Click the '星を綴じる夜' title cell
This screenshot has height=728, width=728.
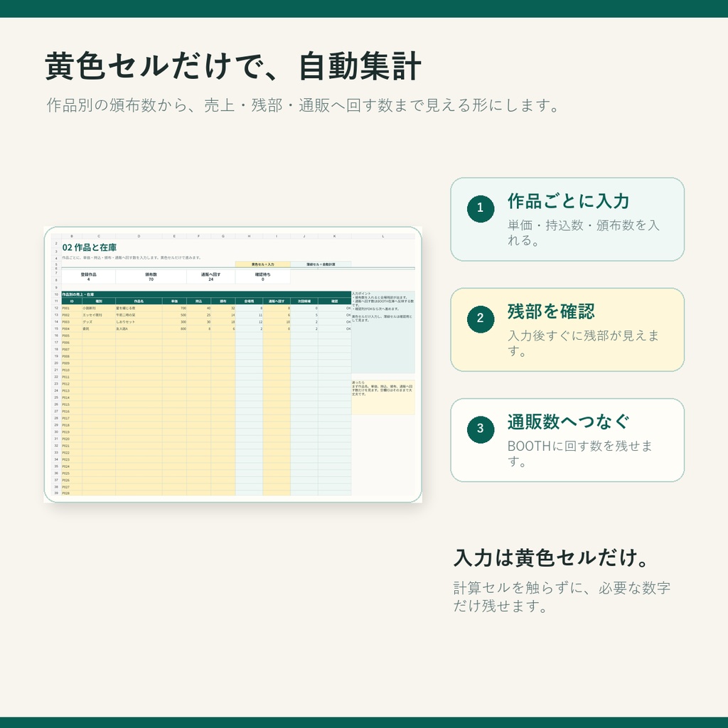point(139,308)
